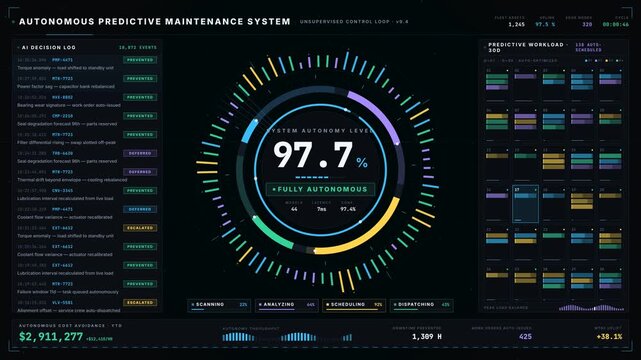Click the fleet assets value 1,245
641x360 pixels.
(516, 25)
